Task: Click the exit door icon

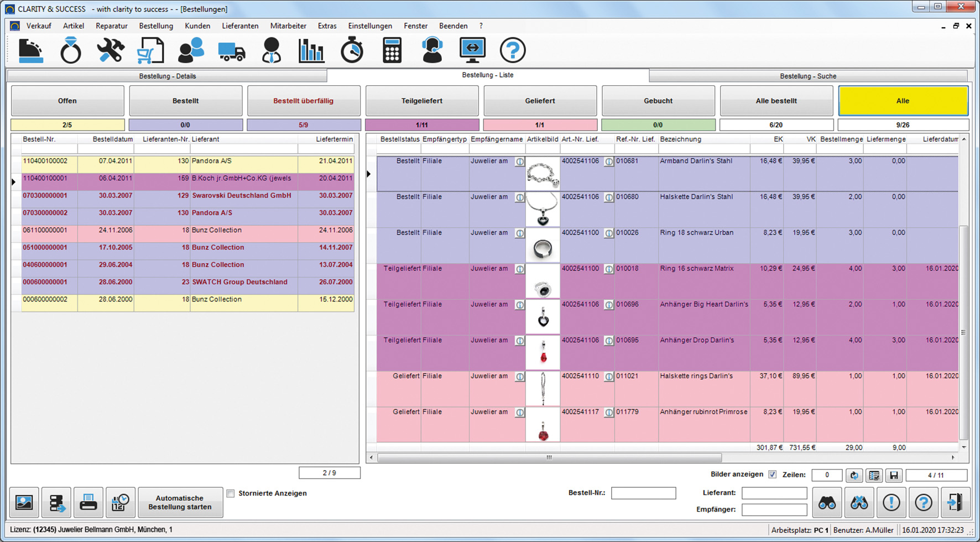Action: pyautogui.click(x=955, y=502)
